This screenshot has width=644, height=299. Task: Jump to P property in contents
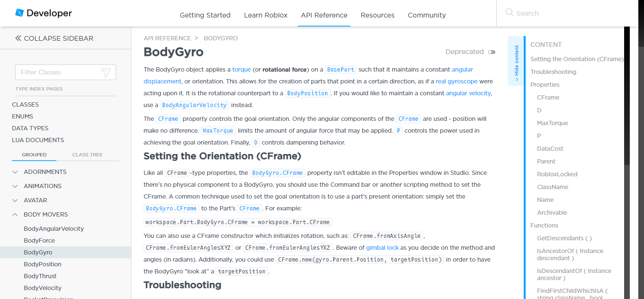pos(539,136)
